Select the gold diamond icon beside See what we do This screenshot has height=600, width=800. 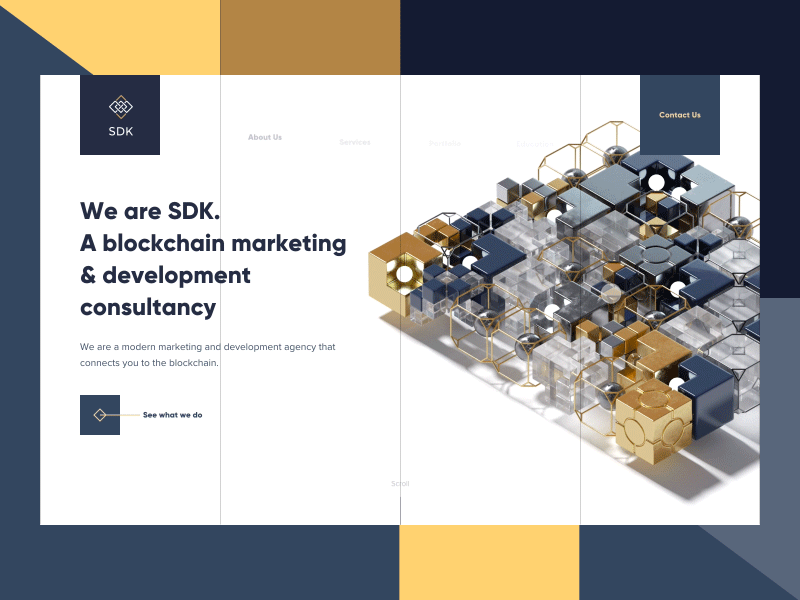point(99,414)
